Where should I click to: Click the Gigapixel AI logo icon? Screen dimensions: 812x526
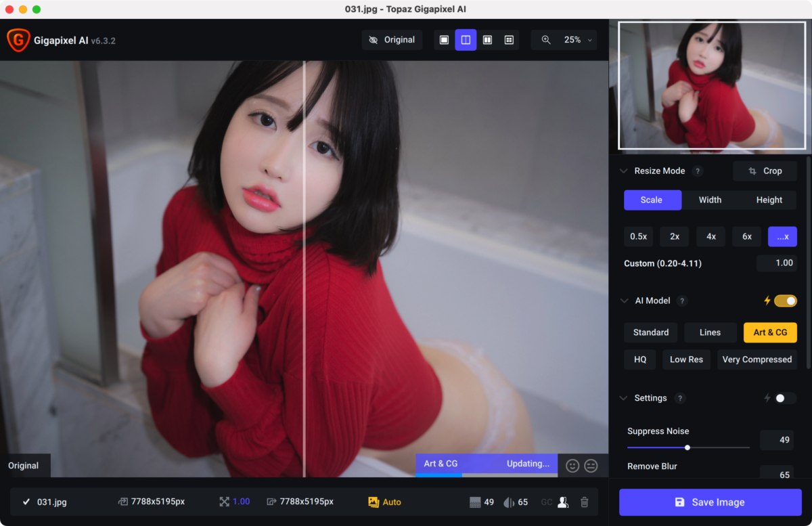pyautogui.click(x=18, y=40)
